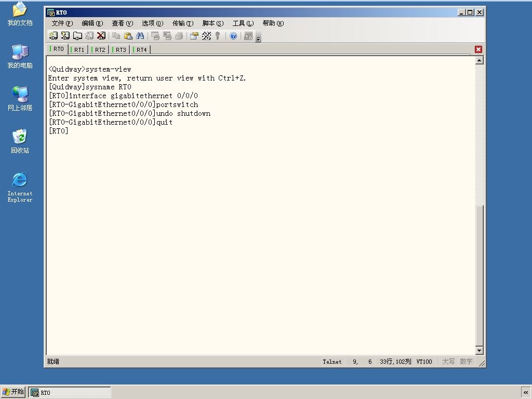The image size is (532, 399).
Task: Open the 脚本(S) menu
Action: [213, 23]
